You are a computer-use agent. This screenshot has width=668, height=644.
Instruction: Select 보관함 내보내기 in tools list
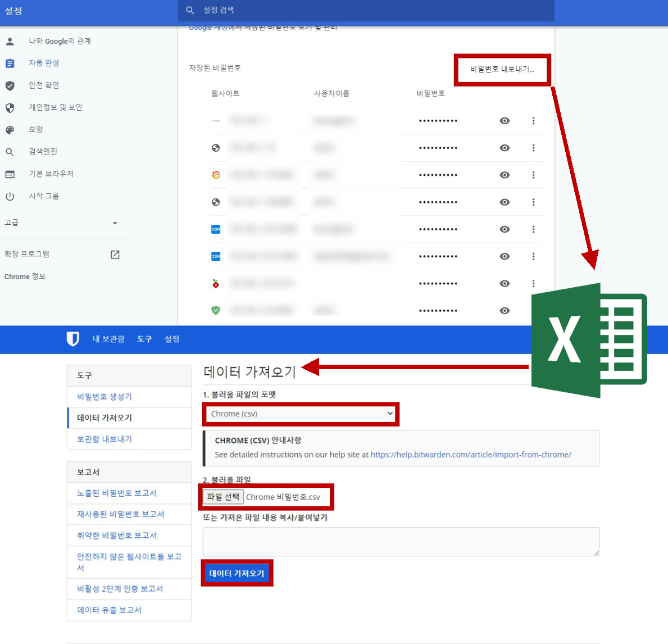pyautogui.click(x=129, y=439)
